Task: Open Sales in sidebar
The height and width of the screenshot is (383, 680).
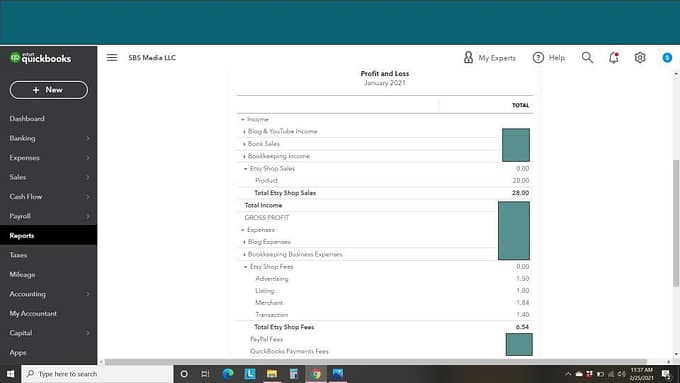Action: [x=18, y=177]
